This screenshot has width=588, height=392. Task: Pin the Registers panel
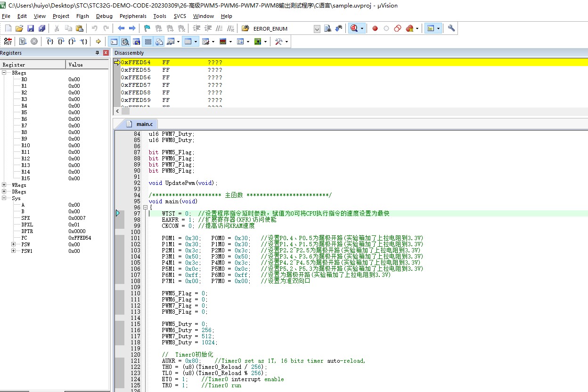click(98, 53)
